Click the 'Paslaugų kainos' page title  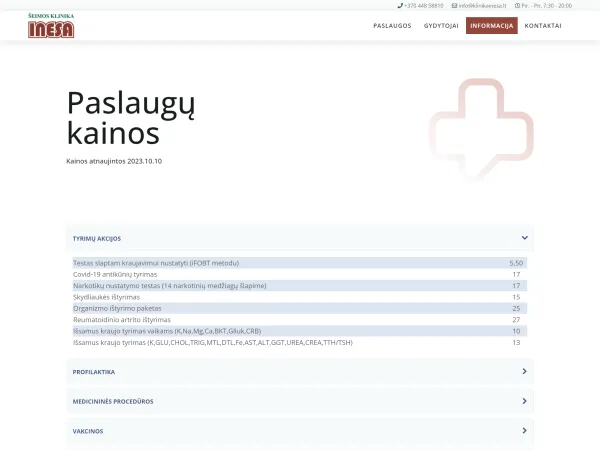pos(131,118)
